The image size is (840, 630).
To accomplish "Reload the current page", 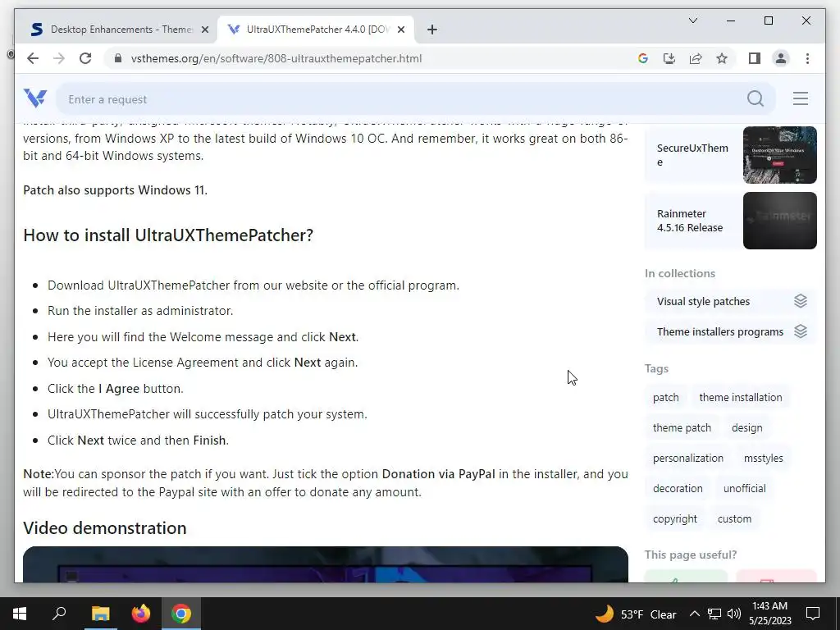I will tap(85, 58).
